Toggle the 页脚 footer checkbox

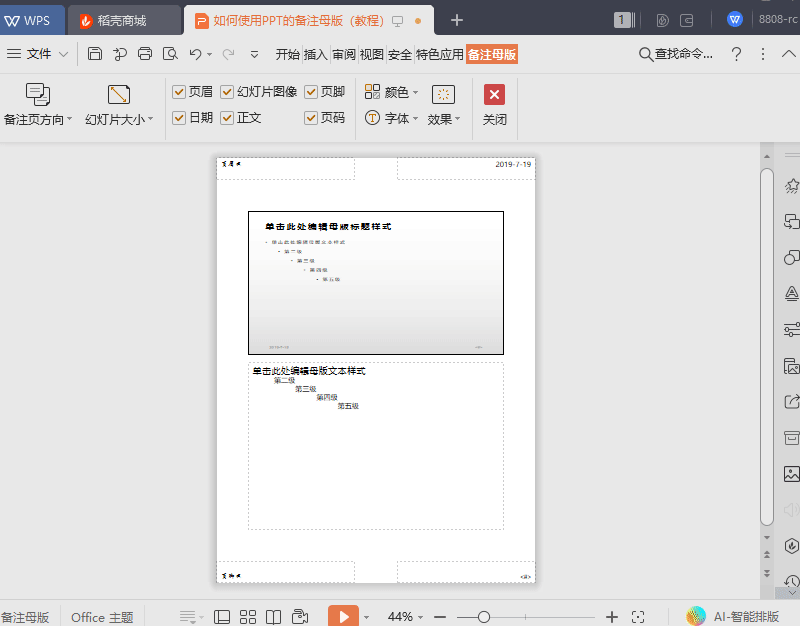click(x=311, y=92)
